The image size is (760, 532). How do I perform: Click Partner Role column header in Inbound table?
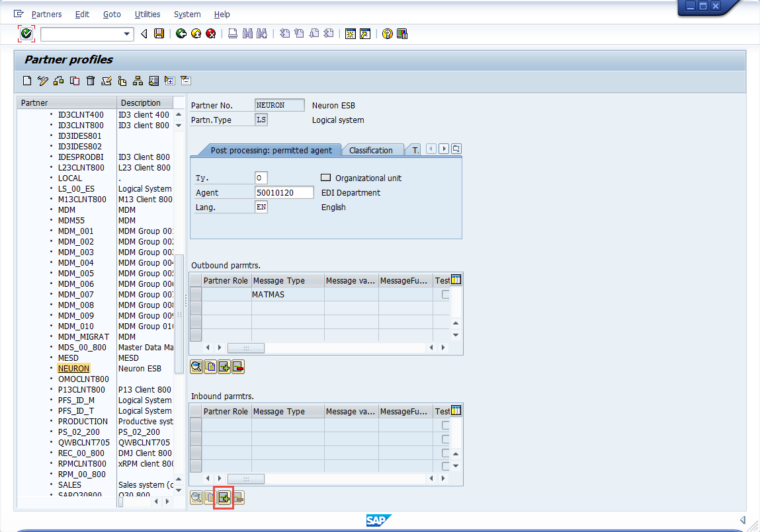[226, 411]
